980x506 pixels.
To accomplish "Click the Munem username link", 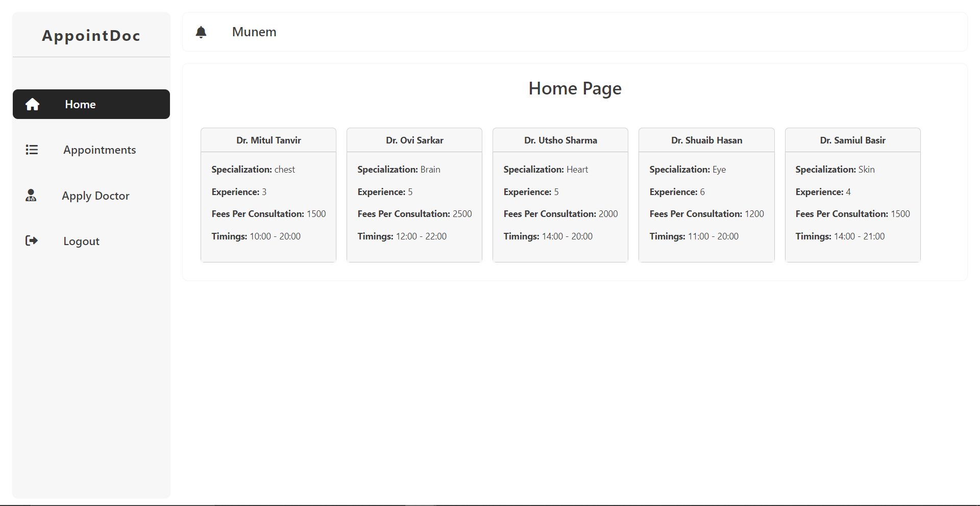I will pyautogui.click(x=254, y=32).
